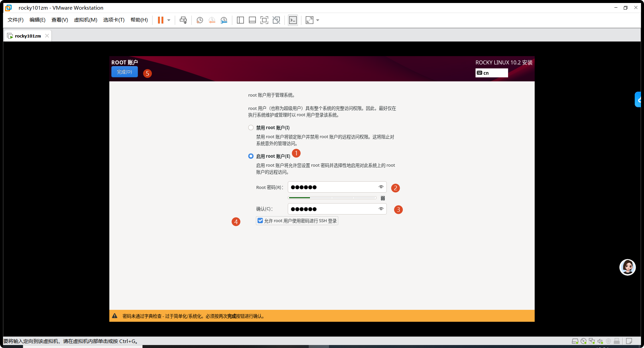The height and width of the screenshot is (348, 644).
Task: Take a snapshot of this virtual machine
Action: [200, 20]
